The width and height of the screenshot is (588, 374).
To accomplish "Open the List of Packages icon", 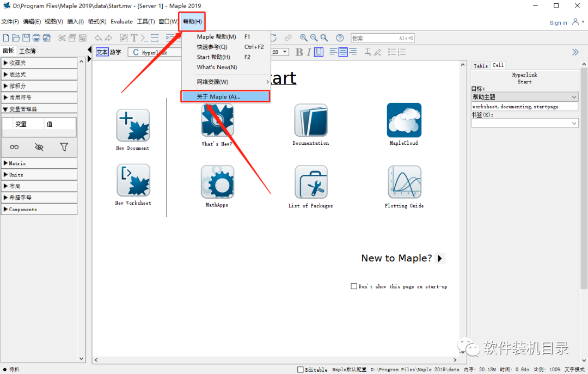I will pyautogui.click(x=311, y=182).
